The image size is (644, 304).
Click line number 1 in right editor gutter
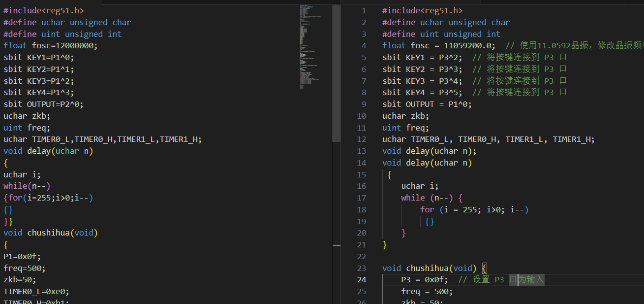click(x=364, y=10)
